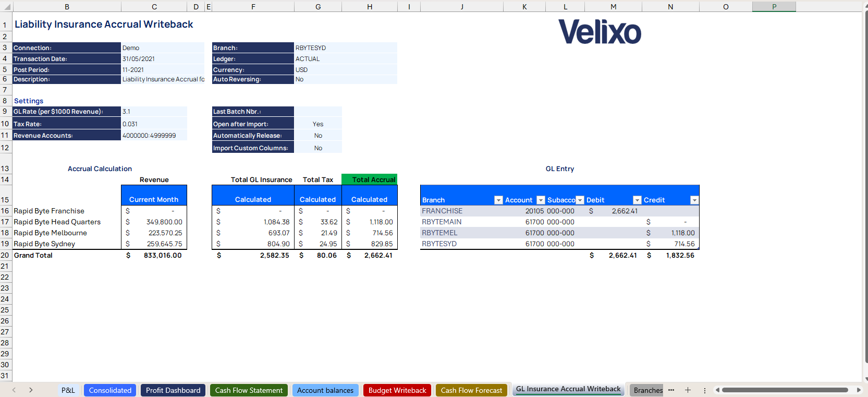Select the 'Settings' section heading
This screenshot has width=868, height=397.
29,101
